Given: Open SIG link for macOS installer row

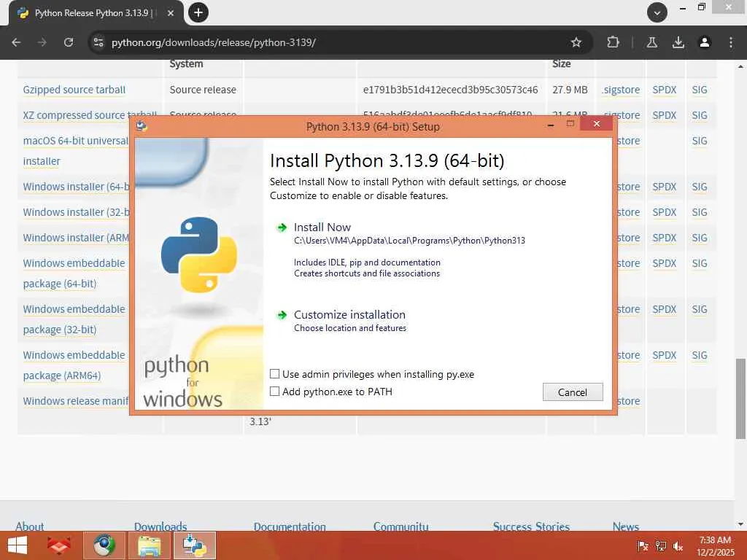Looking at the screenshot, I should tap(700, 141).
